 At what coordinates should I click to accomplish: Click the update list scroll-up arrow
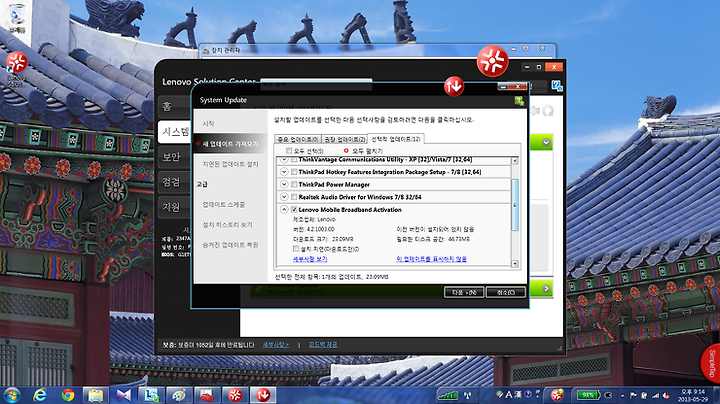pyautogui.click(x=515, y=161)
